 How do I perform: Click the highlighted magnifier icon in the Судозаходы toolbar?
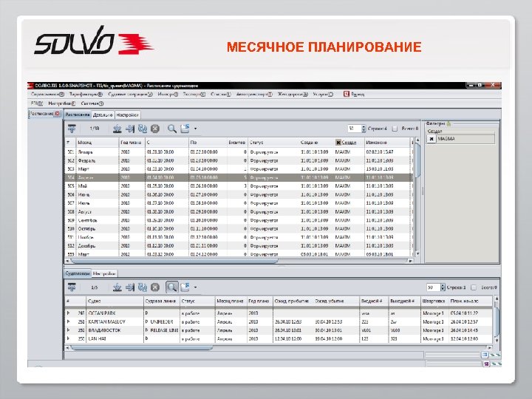click(172, 287)
